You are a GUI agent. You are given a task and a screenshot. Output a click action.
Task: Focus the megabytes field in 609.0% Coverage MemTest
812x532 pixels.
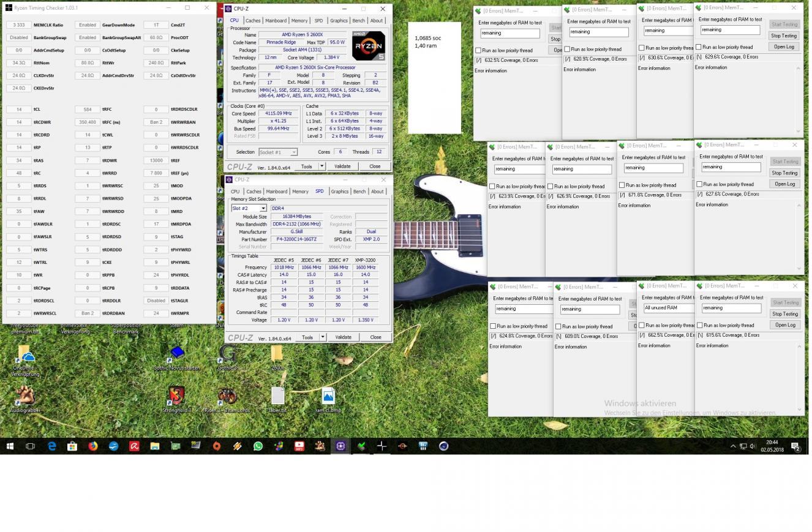[x=590, y=309]
